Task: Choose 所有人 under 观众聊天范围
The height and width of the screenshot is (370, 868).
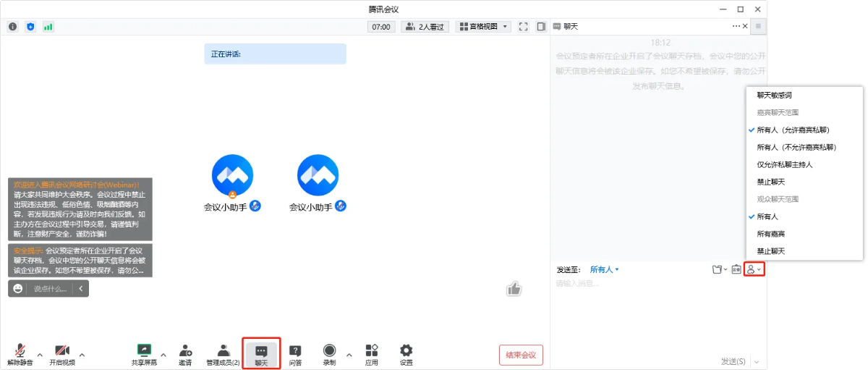Action: (x=804, y=216)
